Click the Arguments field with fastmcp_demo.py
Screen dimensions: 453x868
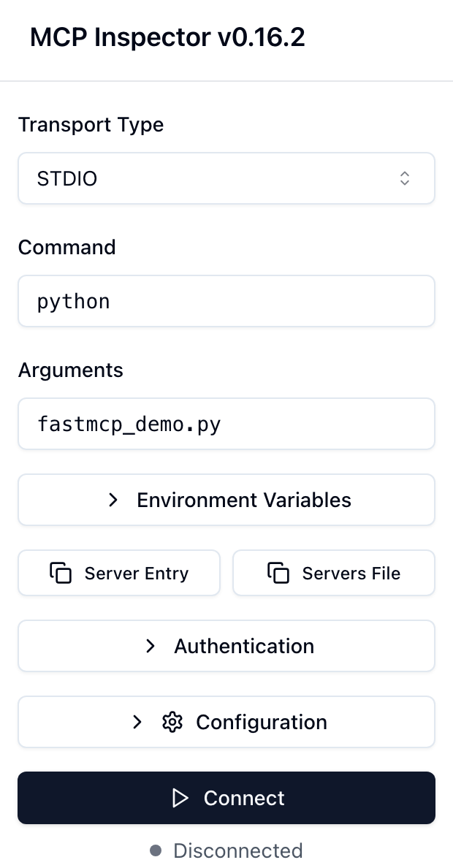(x=226, y=424)
